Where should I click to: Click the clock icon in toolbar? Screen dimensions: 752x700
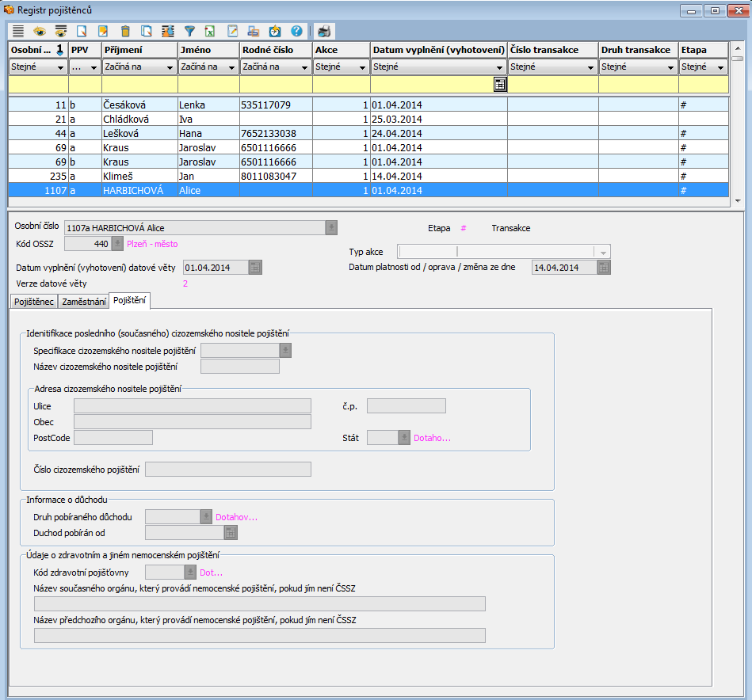[275, 32]
